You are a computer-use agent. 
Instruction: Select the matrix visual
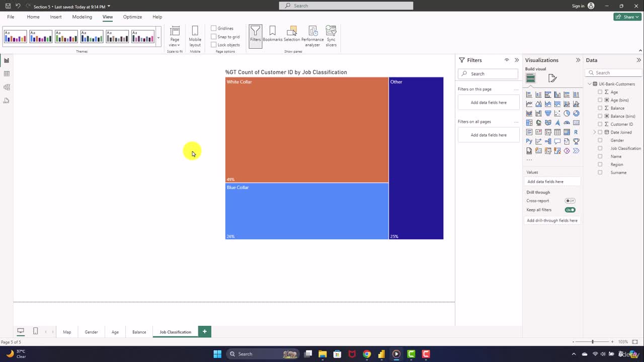point(567,132)
